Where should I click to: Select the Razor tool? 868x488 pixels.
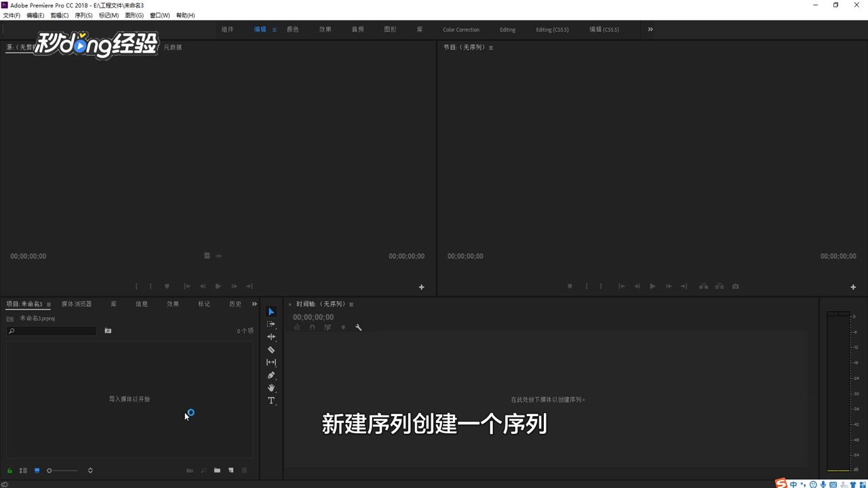click(271, 350)
